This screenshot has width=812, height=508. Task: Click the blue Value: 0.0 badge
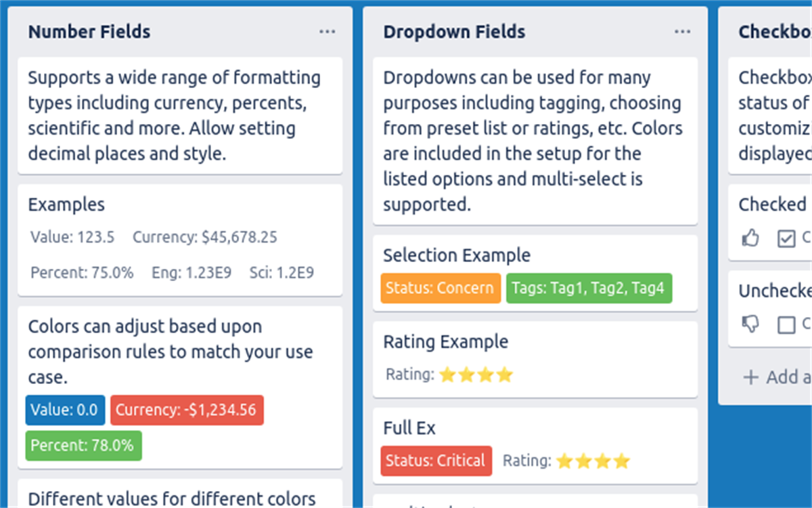pyautogui.click(x=64, y=410)
